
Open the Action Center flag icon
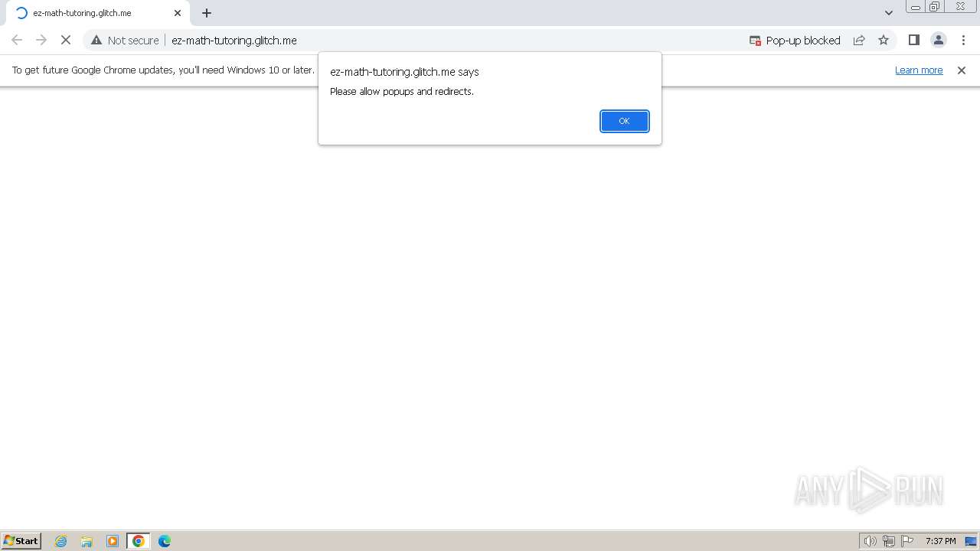907,541
